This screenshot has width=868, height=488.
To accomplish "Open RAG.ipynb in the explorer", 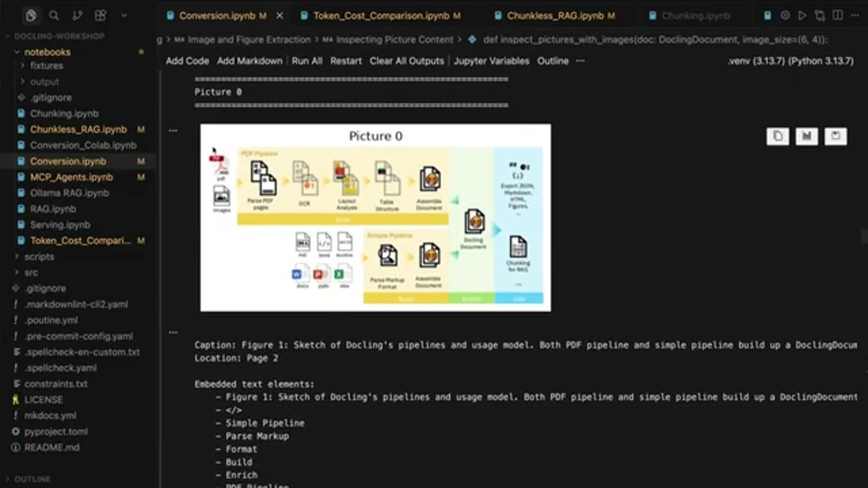I will coord(53,209).
